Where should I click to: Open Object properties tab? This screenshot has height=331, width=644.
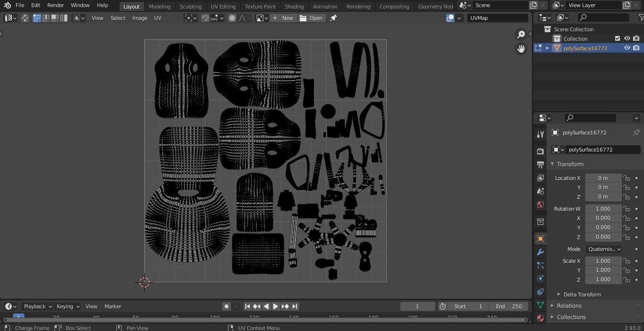coord(540,239)
